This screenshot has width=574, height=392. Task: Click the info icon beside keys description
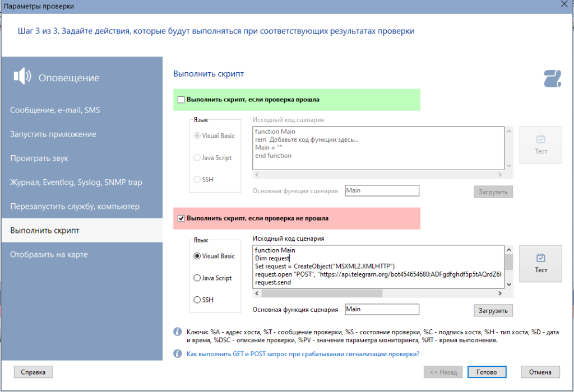click(177, 332)
